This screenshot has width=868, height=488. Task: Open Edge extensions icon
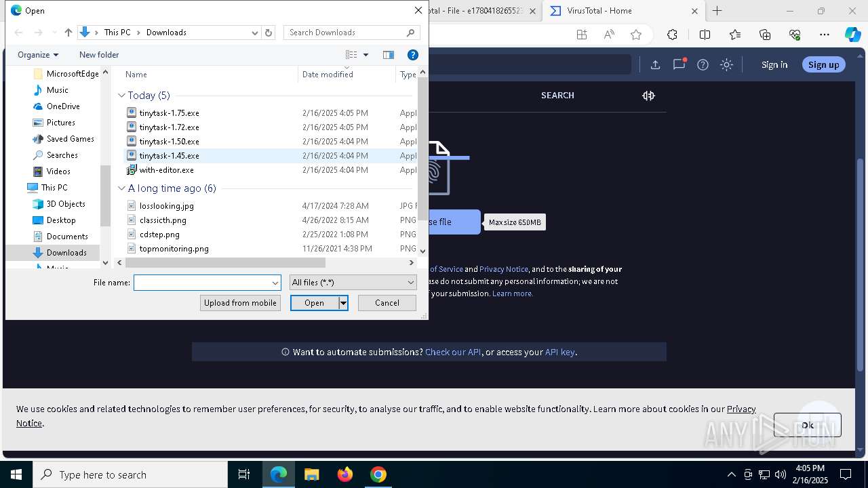672,35
